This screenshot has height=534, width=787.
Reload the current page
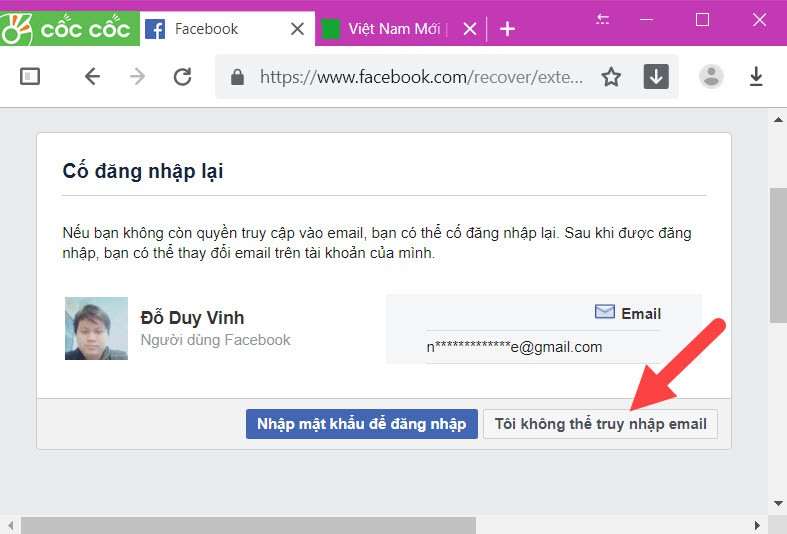coord(182,77)
